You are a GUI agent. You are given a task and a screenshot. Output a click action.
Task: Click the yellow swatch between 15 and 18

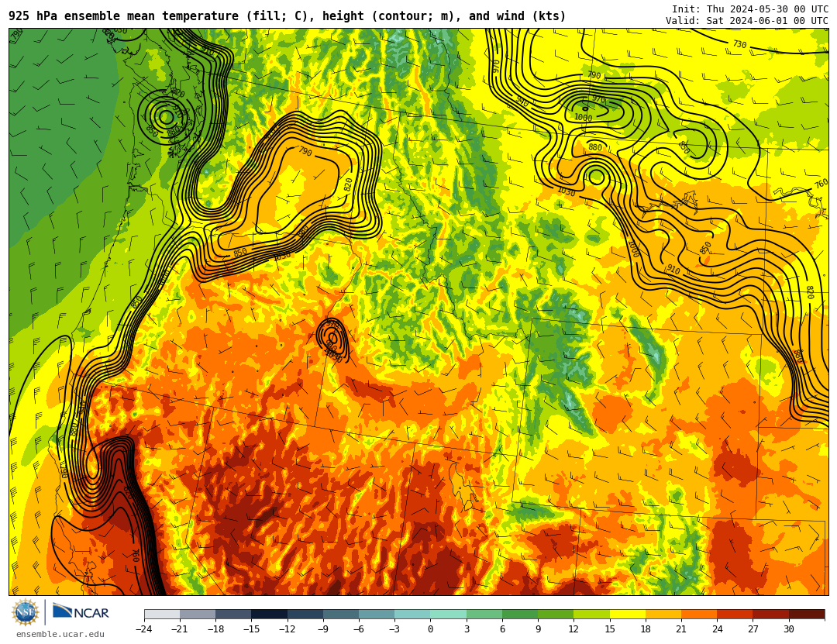628,614
